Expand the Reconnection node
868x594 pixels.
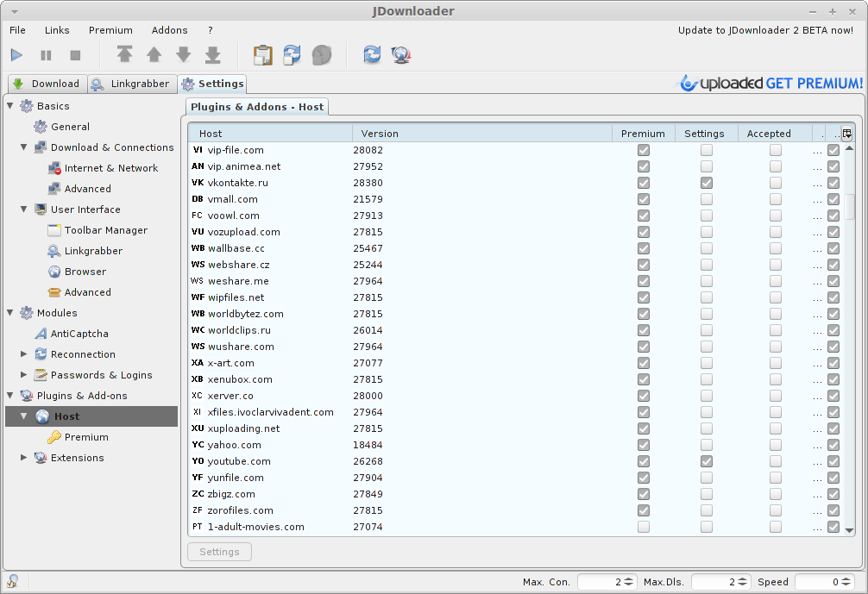click(24, 353)
